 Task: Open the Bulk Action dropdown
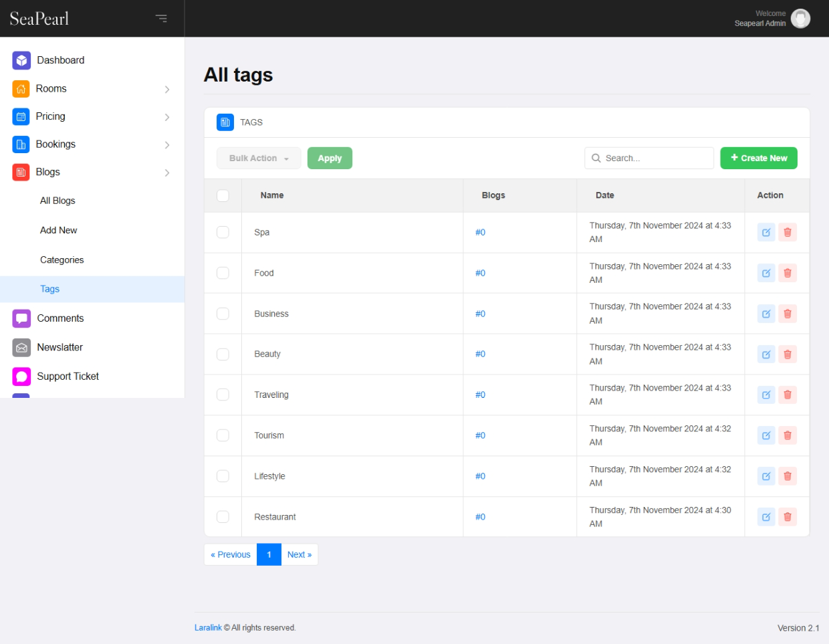(x=259, y=158)
